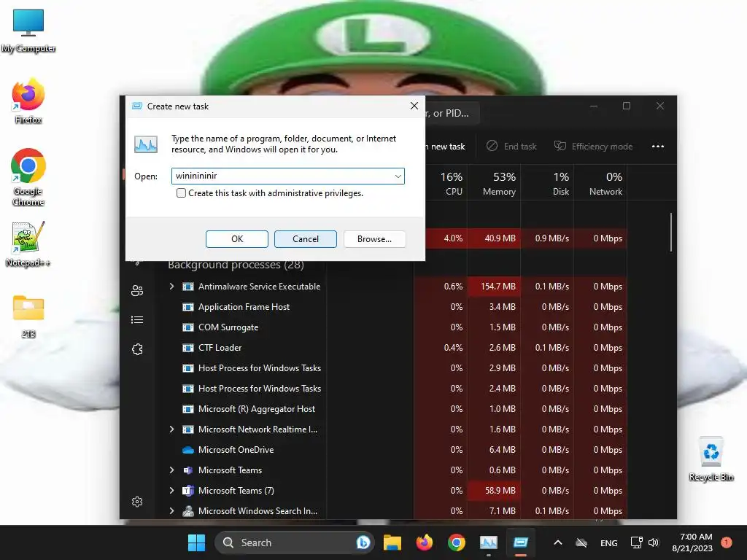Open the Notepad++ desktop shortcut
This screenshot has width=747, height=560.
28,244
